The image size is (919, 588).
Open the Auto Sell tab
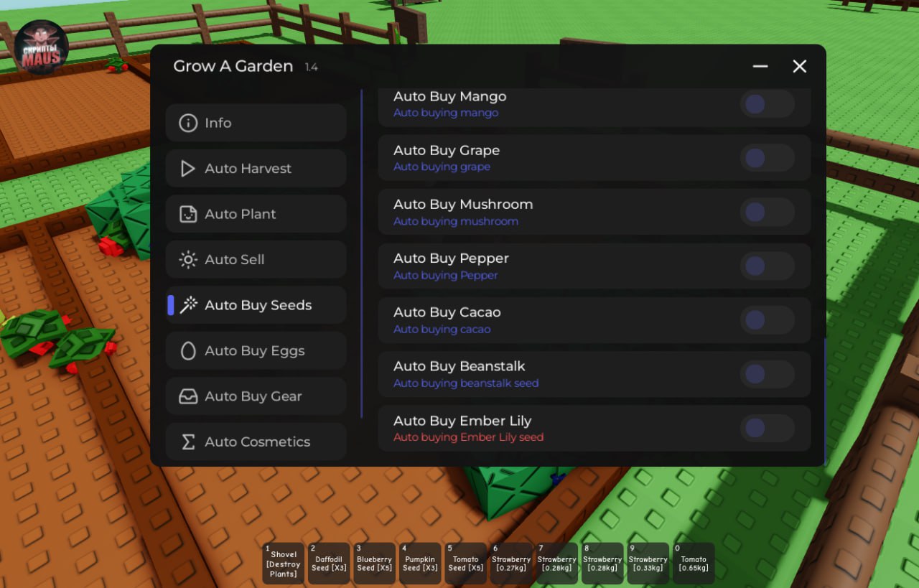256,260
